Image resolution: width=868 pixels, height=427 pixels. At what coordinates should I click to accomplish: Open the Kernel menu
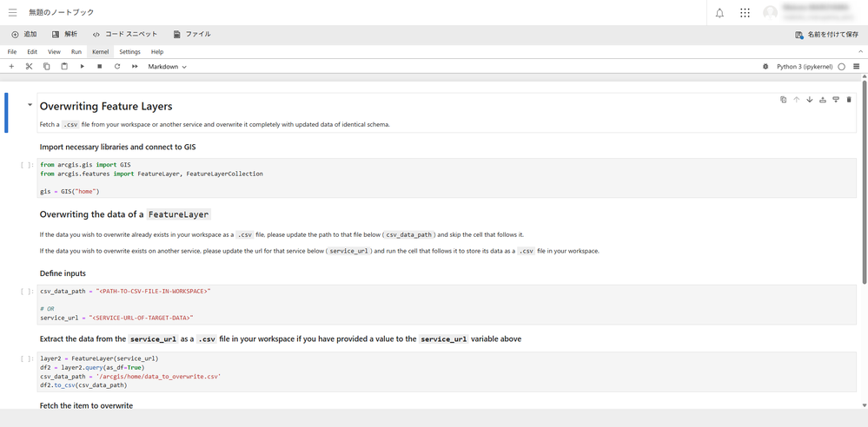click(100, 51)
